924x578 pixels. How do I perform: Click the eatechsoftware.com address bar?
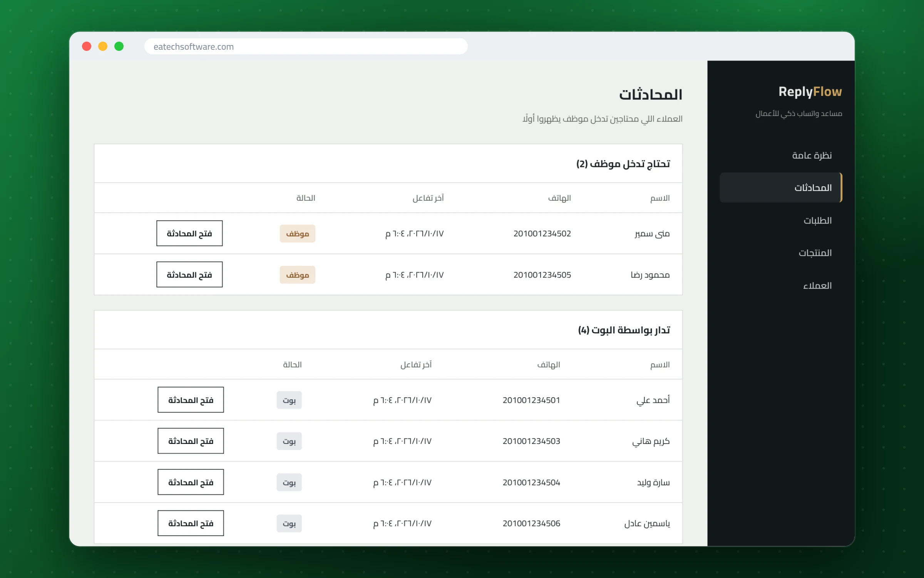pyautogui.click(x=306, y=47)
